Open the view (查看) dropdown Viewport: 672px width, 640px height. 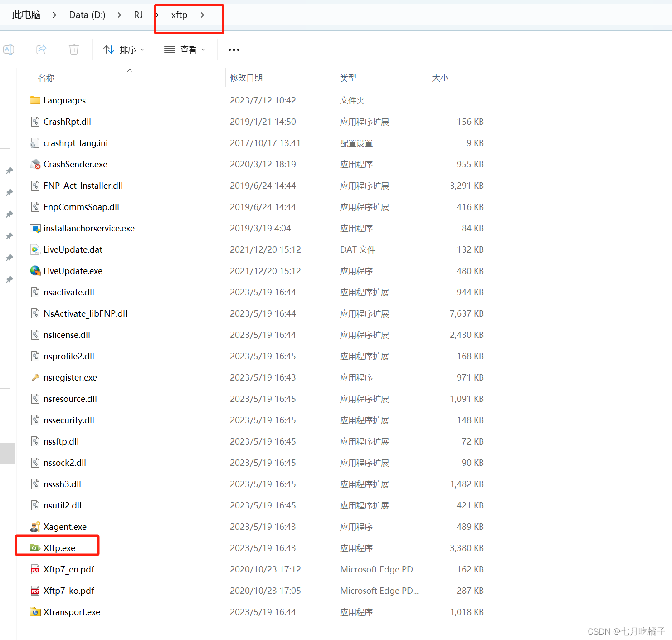point(185,49)
